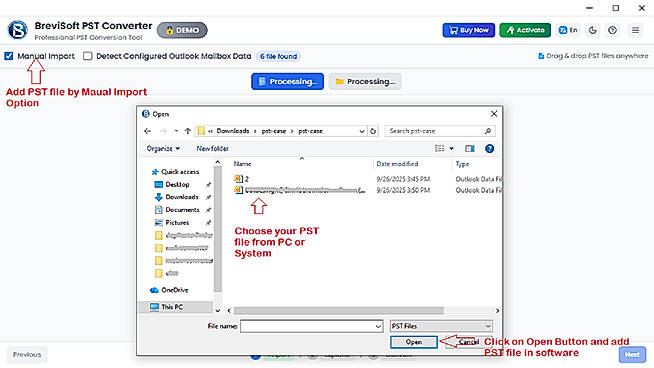Open the Organize menu
The image size is (654, 368).
pyautogui.click(x=163, y=149)
